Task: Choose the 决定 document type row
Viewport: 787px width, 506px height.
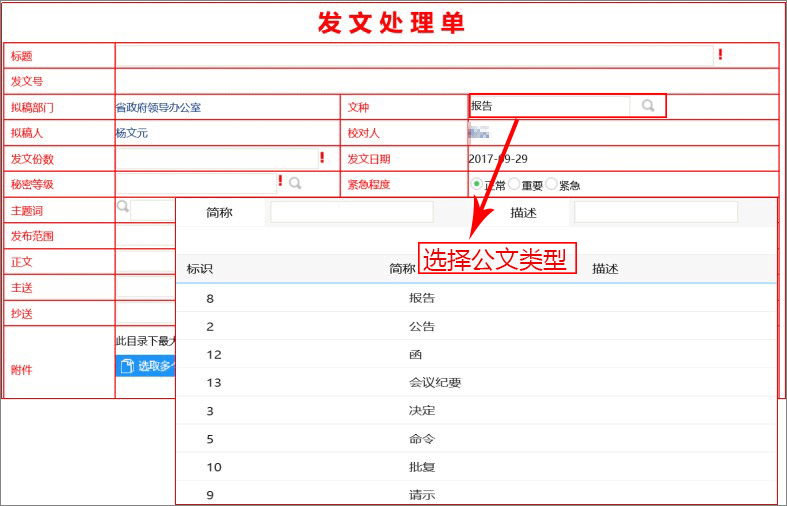Action: (x=476, y=411)
